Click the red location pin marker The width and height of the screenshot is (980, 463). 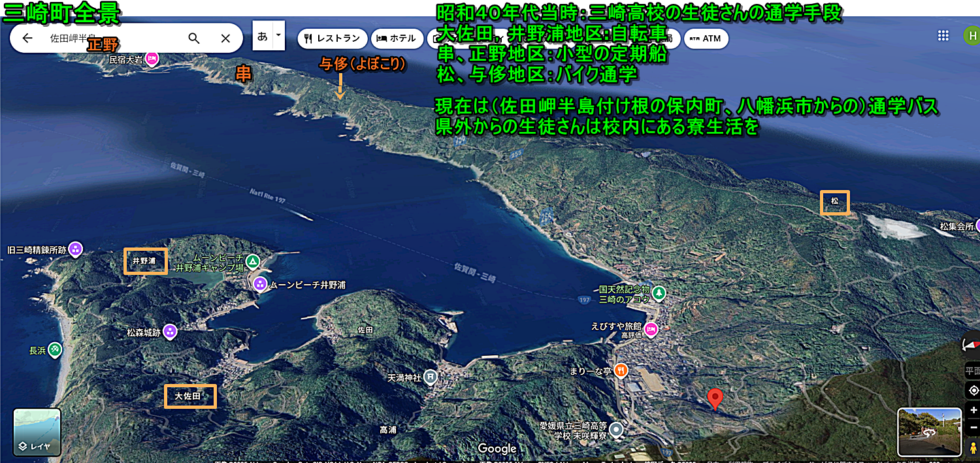click(715, 398)
